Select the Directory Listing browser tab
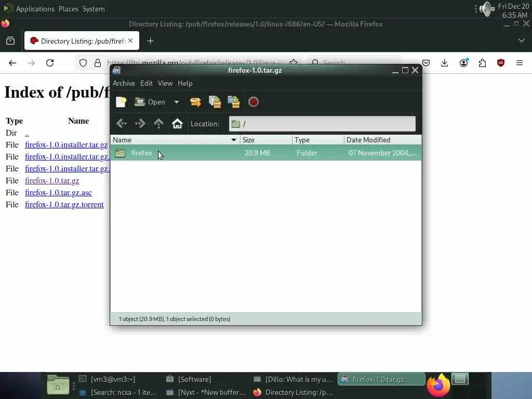Viewport: 532px width, 399px height. pos(82,41)
